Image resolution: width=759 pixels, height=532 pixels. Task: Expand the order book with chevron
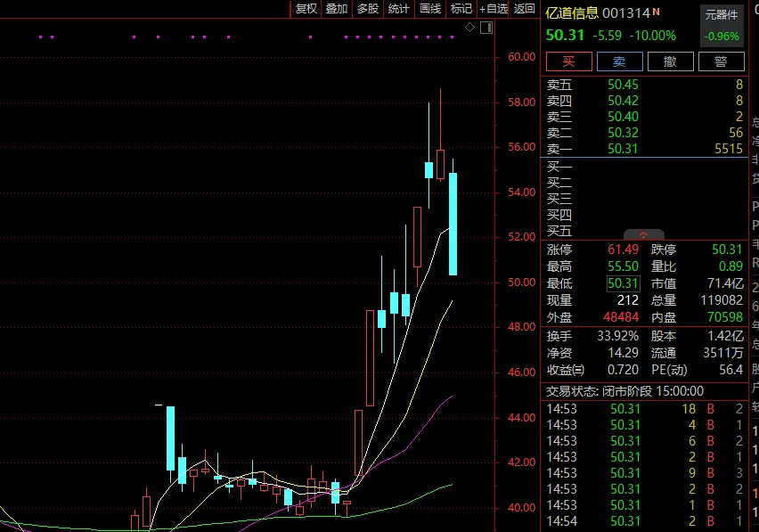[x=644, y=234]
